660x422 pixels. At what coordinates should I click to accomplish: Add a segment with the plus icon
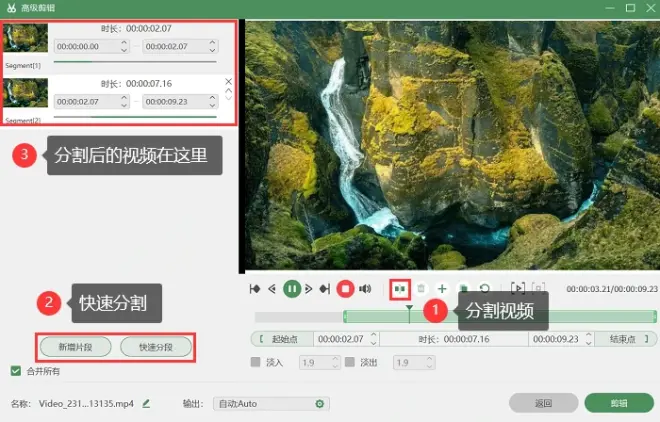(442, 289)
